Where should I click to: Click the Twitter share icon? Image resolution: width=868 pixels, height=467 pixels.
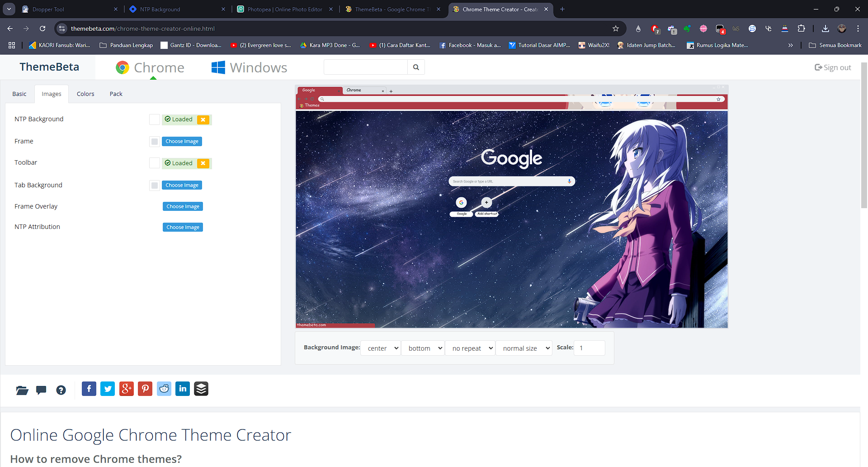[x=108, y=389]
